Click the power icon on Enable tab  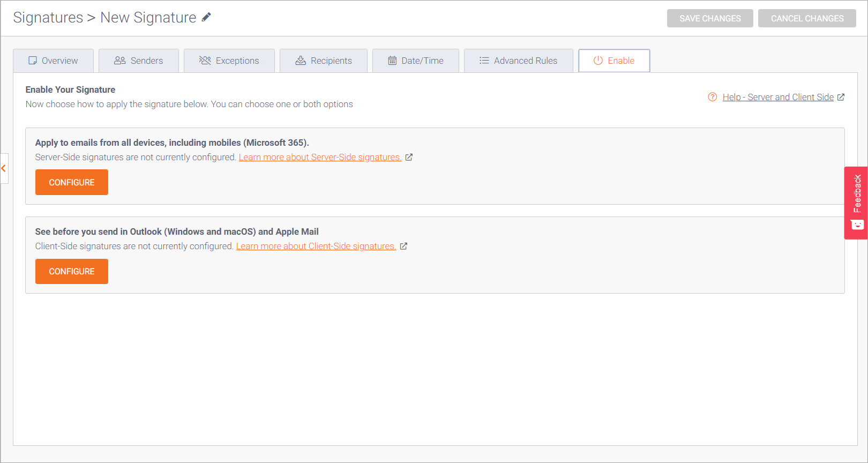tap(598, 61)
